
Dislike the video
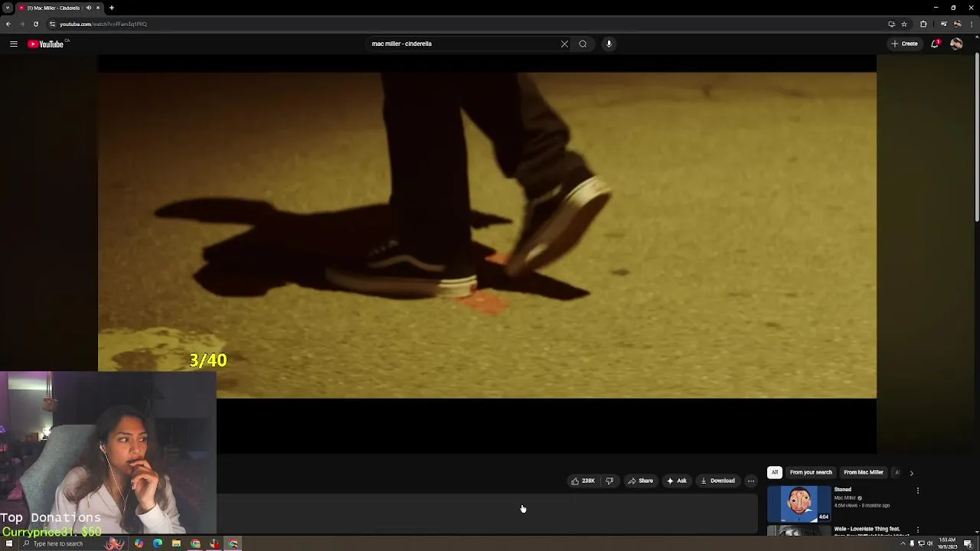point(609,481)
